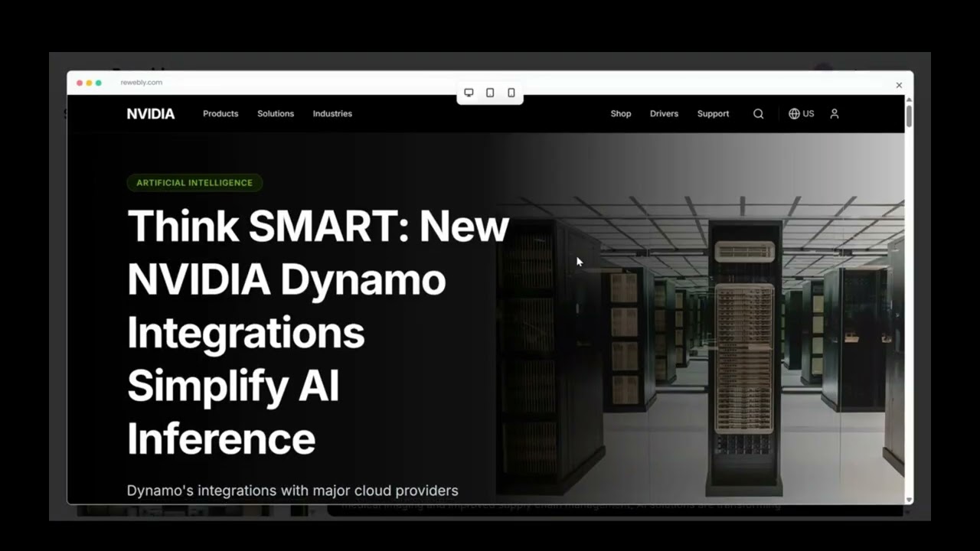Viewport: 980px width, 551px height.
Task: Open the Products menu
Action: coord(220,113)
